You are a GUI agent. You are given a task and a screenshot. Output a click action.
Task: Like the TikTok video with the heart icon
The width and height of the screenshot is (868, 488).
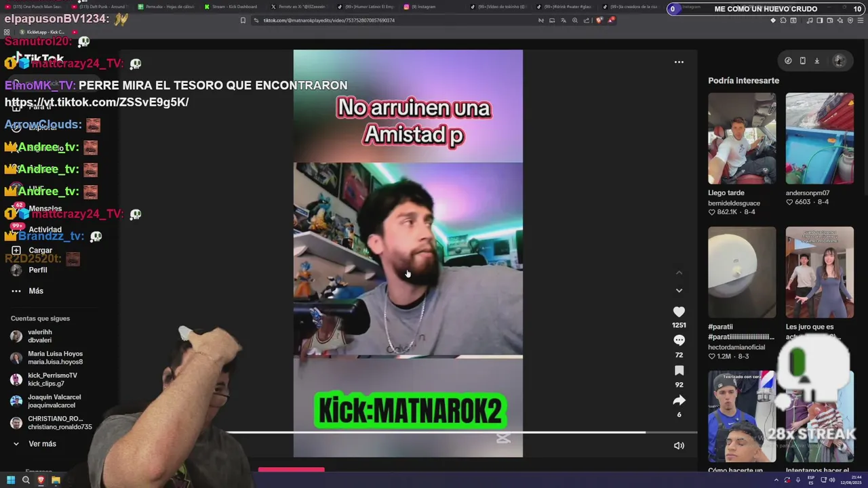point(679,312)
